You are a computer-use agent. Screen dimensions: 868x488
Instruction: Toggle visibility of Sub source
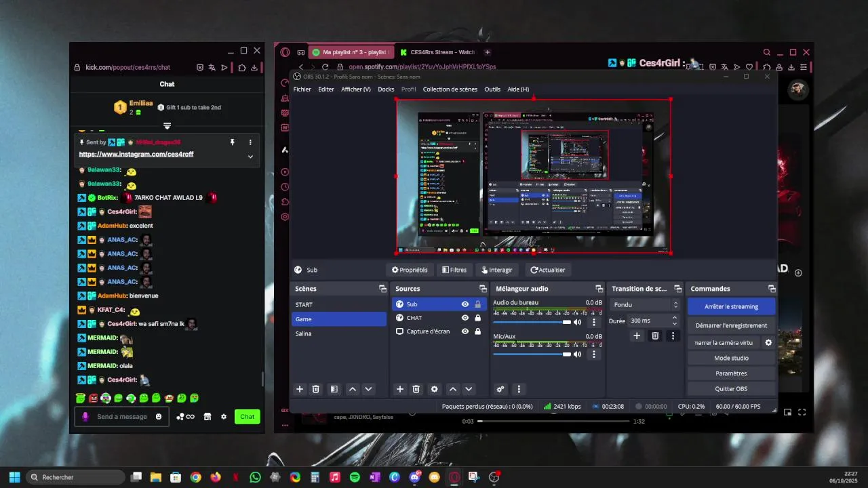point(465,304)
